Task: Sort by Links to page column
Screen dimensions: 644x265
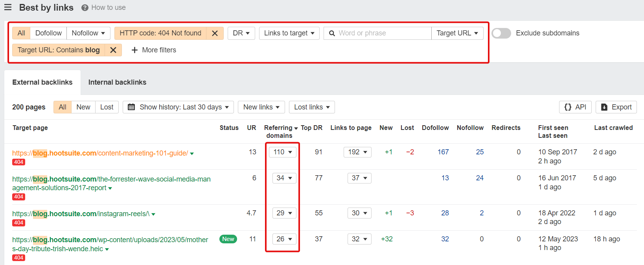Action: tap(351, 128)
